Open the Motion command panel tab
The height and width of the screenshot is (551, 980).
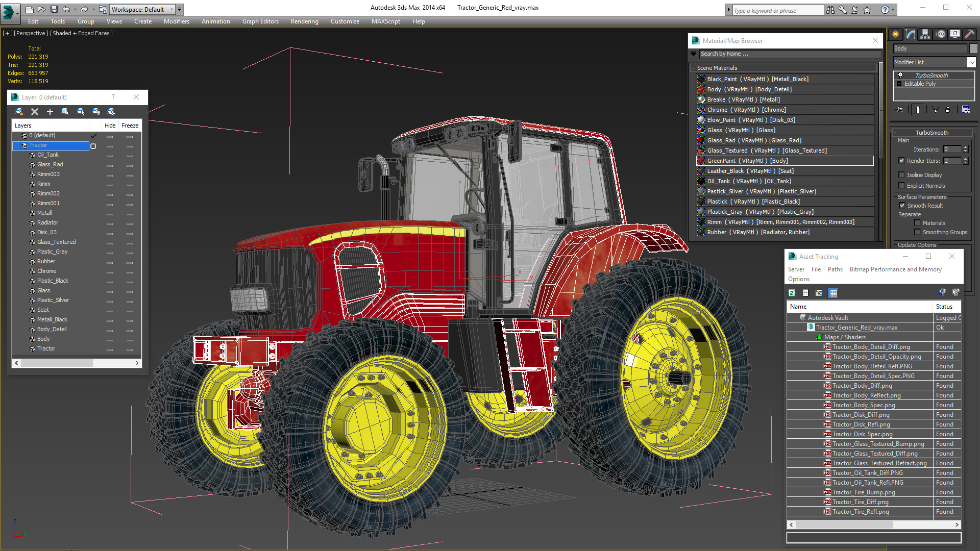(x=940, y=34)
